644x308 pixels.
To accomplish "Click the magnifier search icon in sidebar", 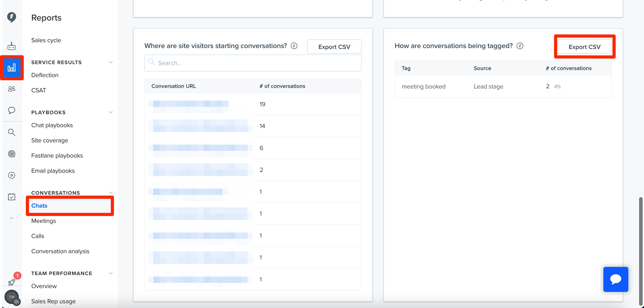I will point(11,132).
